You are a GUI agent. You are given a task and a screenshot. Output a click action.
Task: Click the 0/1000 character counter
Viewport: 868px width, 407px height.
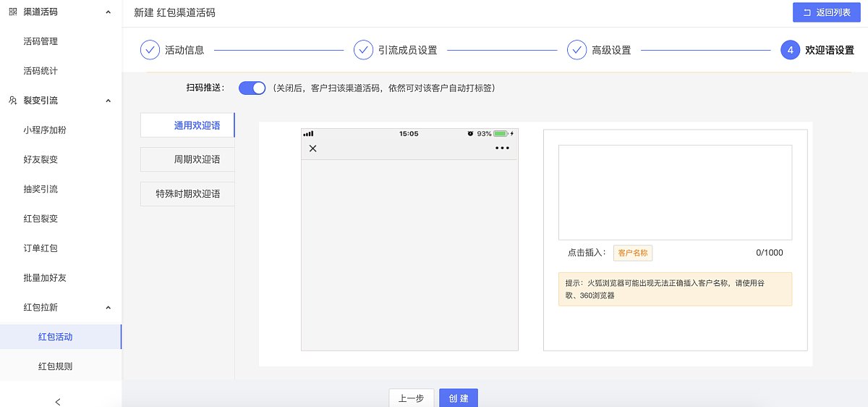pos(770,253)
